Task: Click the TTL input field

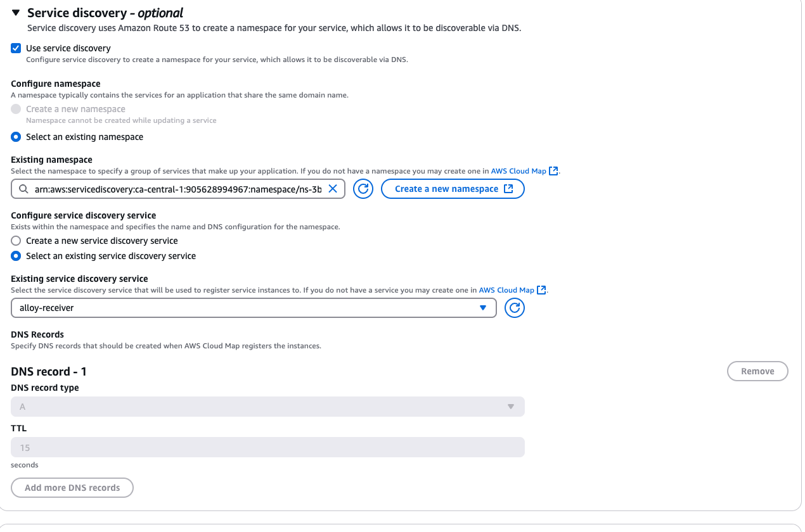Action: point(267,447)
